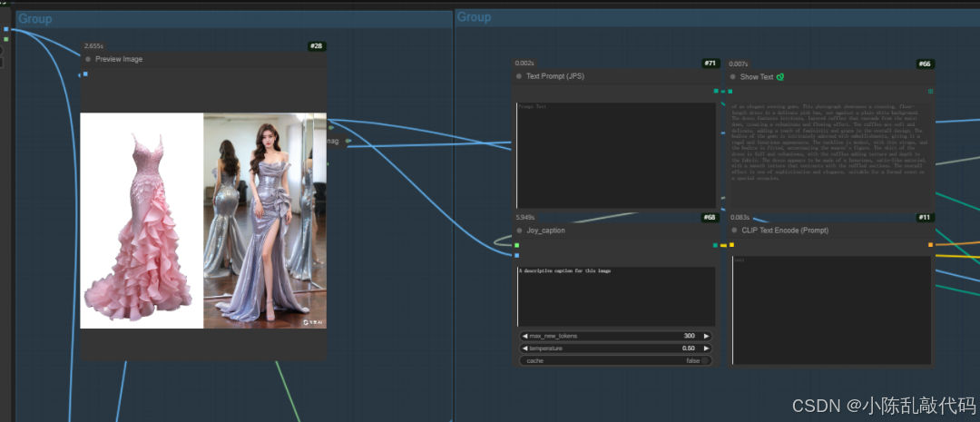Click the 2.655s execution time badge
This screenshot has height=422, width=980.
click(93, 46)
